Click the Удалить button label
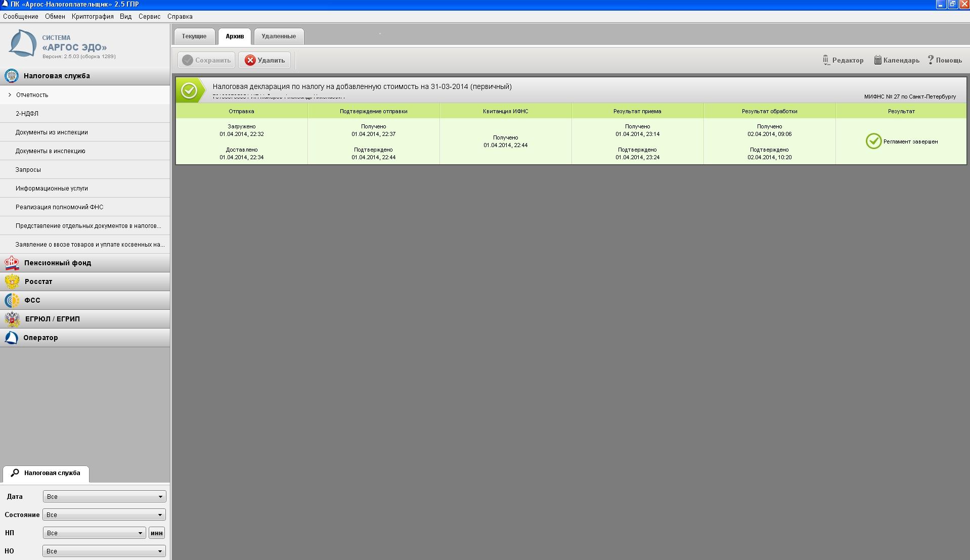Viewport: 970px width, 560px height. coord(271,60)
